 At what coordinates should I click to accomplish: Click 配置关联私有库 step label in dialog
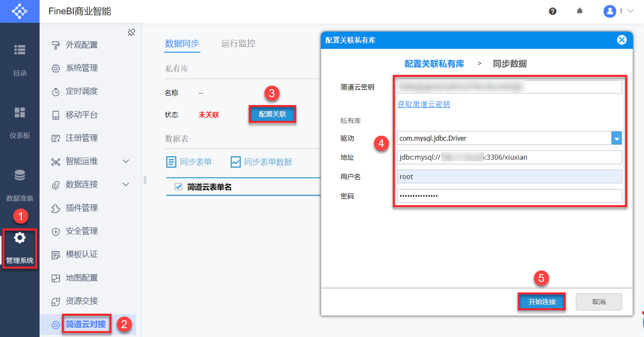tap(434, 63)
